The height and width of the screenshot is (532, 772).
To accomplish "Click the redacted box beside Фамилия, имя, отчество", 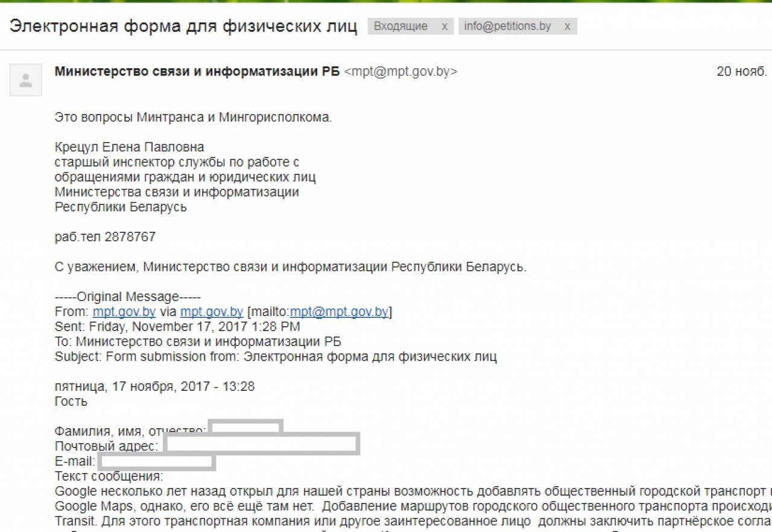I will point(246,427).
